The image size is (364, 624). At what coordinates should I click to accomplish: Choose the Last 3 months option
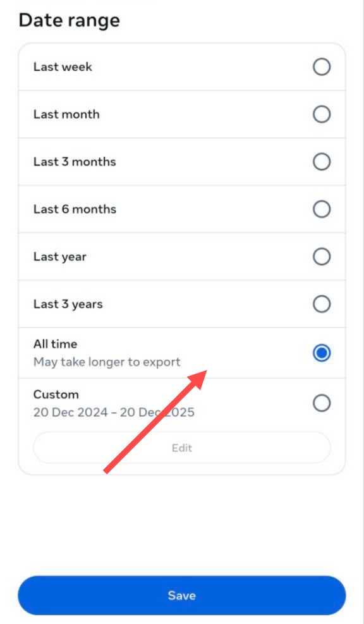click(x=322, y=161)
